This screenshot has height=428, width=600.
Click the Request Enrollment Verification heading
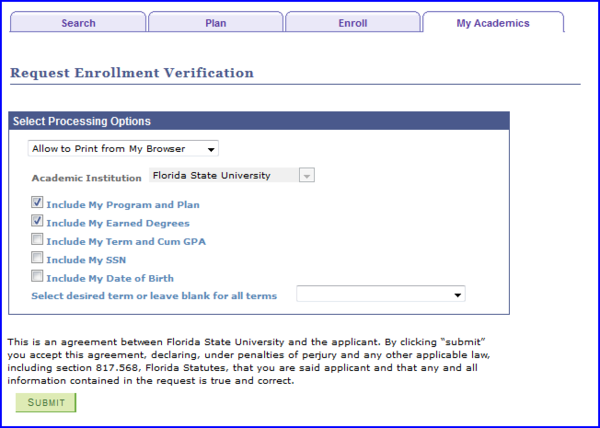pyautogui.click(x=132, y=73)
